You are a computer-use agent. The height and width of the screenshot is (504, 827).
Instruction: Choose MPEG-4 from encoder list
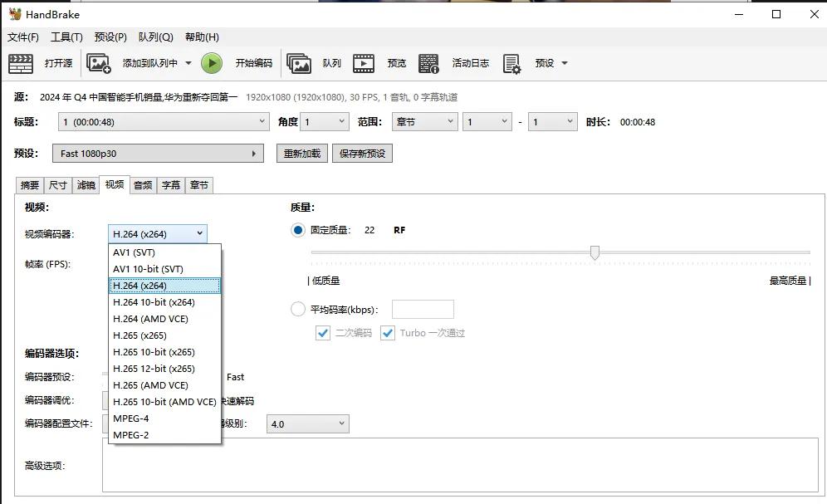point(164,418)
